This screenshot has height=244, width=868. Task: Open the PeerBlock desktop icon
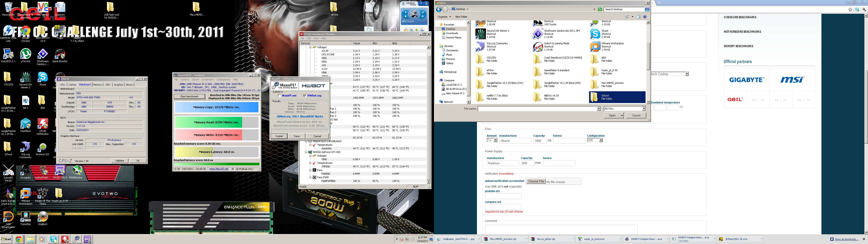point(25,125)
